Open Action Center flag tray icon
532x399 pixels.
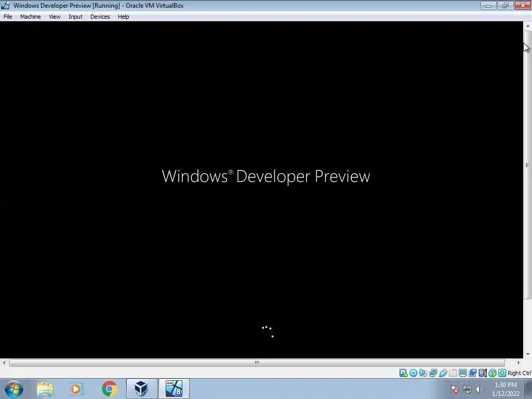click(x=455, y=389)
